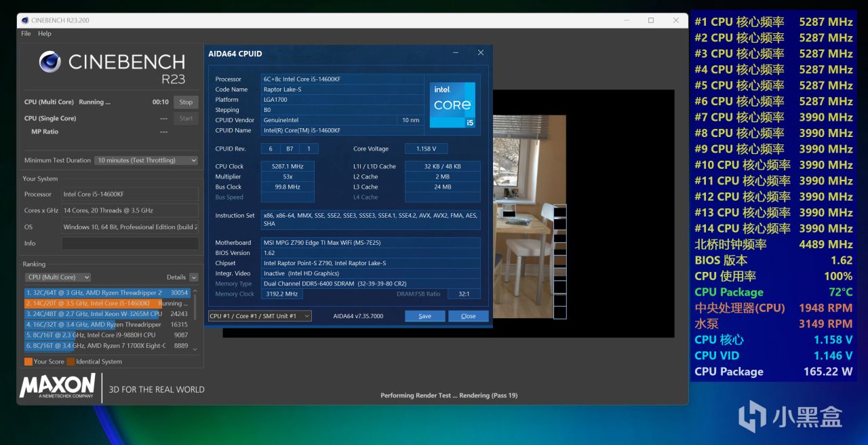
Task: Click the Bus Clock value 99.8 MHz
Action: coord(288,187)
